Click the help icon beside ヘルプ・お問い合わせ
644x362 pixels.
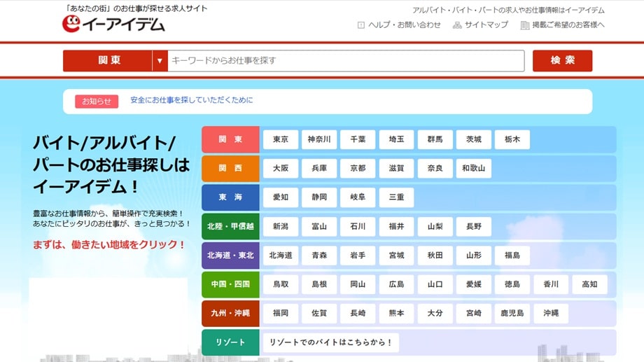coord(361,25)
